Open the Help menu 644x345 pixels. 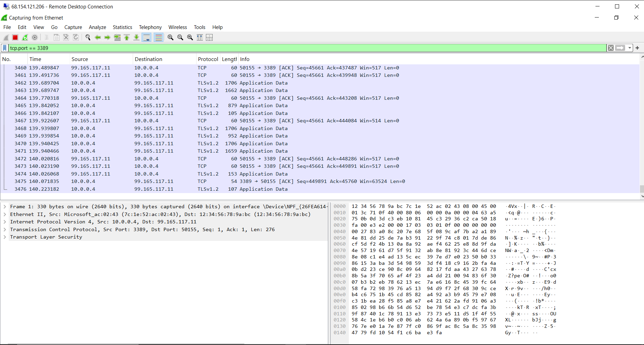point(217,27)
